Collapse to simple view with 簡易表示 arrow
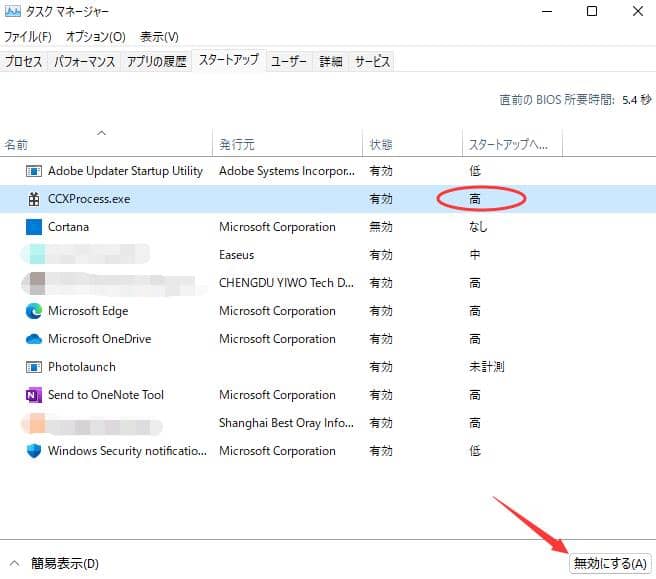Viewport: 656px width, 579px height. point(14,564)
